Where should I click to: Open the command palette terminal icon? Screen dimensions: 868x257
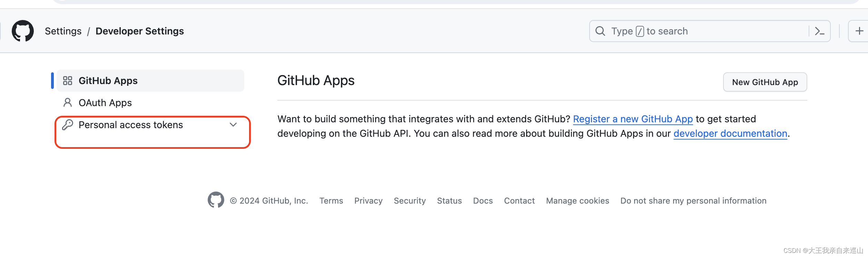click(x=819, y=31)
